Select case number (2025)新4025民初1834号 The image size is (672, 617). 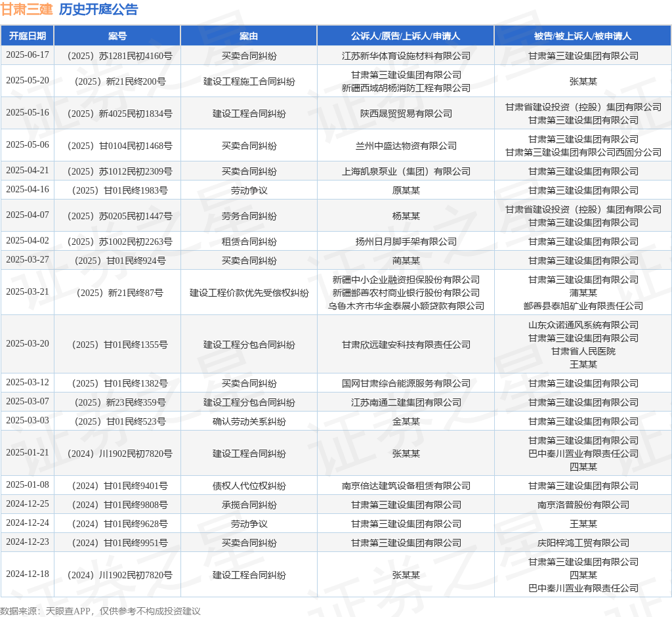pyautogui.click(x=120, y=114)
